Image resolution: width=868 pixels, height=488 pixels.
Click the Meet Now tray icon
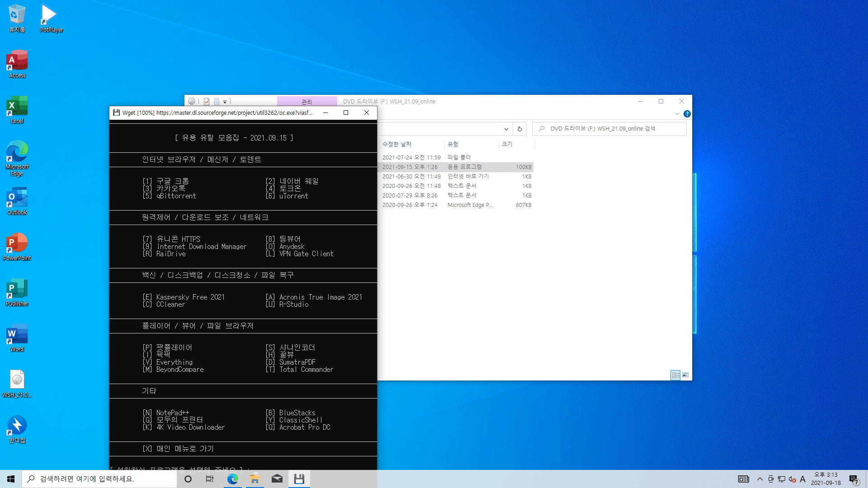771,479
